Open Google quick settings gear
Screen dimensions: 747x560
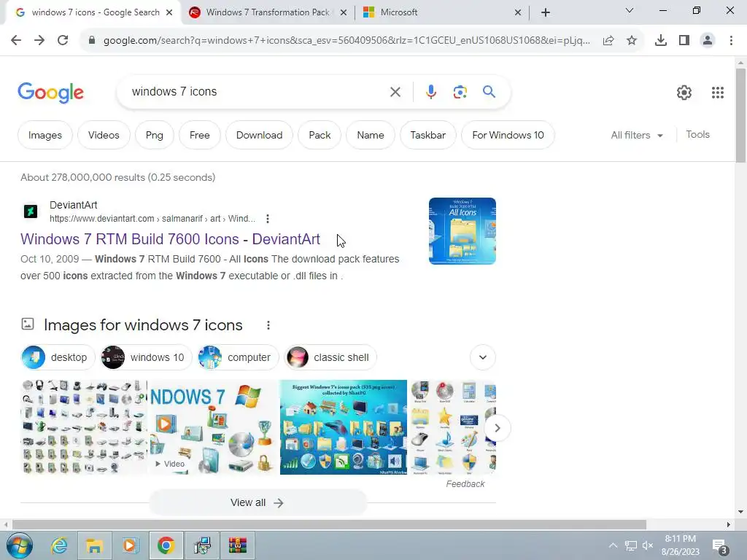pyautogui.click(x=684, y=93)
